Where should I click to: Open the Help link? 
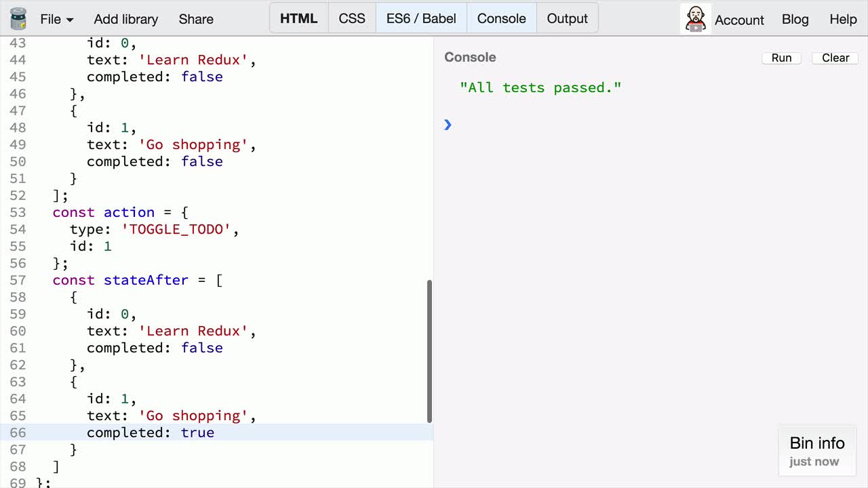point(844,19)
